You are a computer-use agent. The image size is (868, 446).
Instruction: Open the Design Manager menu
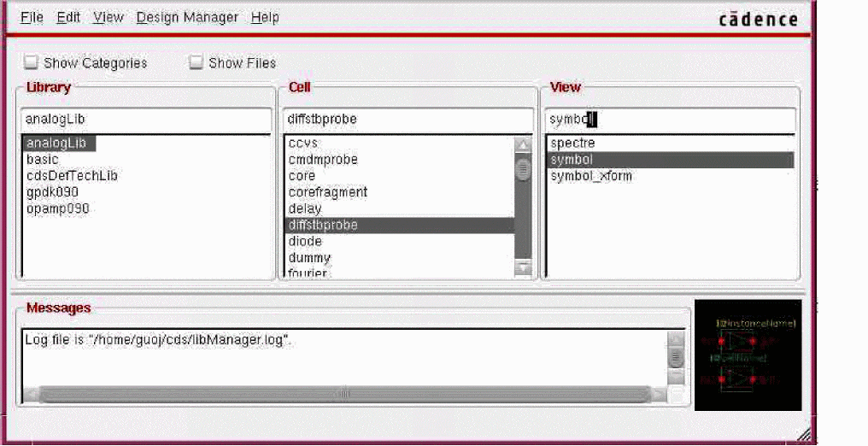point(187,18)
